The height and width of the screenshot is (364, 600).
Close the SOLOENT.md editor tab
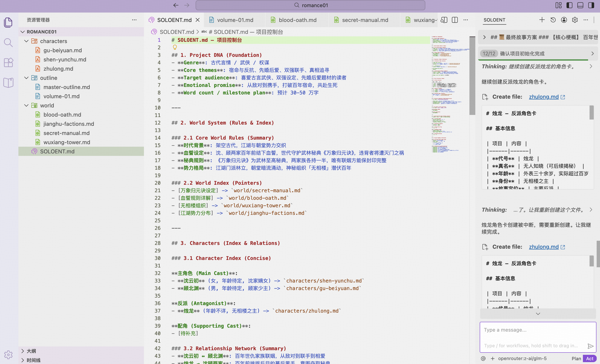(x=198, y=20)
